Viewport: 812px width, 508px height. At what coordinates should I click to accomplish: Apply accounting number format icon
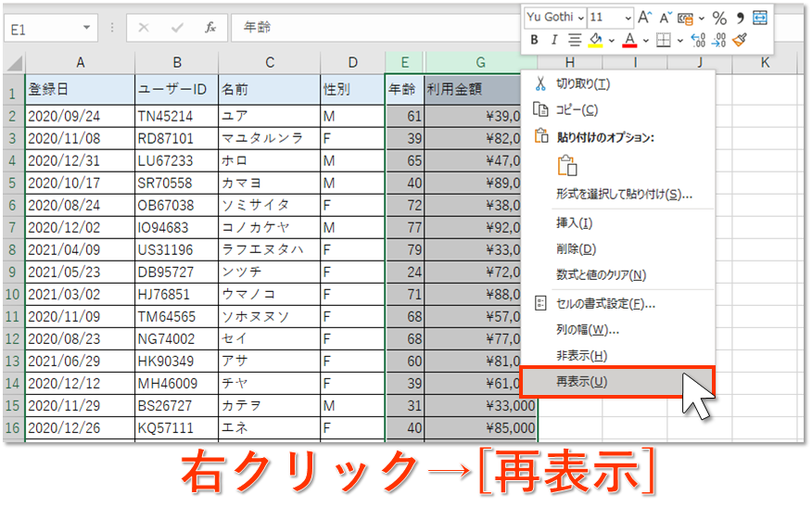(x=685, y=19)
